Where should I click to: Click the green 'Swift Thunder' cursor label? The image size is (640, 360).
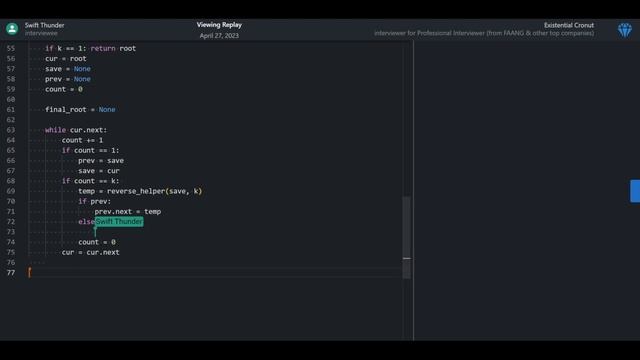point(119,222)
